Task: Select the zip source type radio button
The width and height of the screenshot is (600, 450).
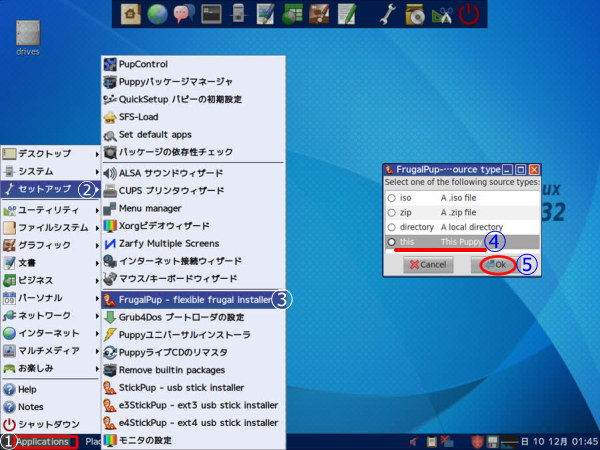Action: pyautogui.click(x=391, y=212)
